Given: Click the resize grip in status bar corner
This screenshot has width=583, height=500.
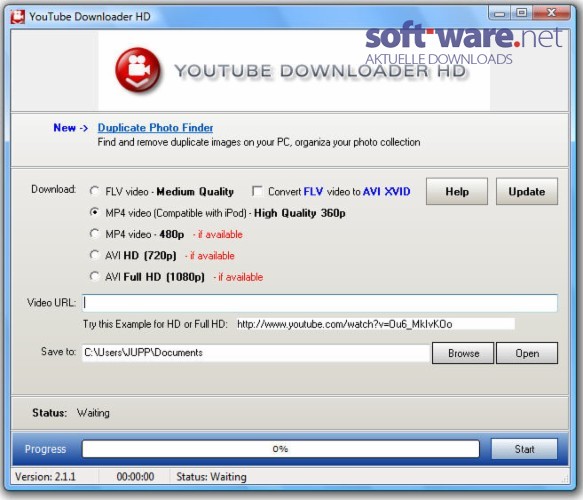Looking at the screenshot, I should click(x=565, y=479).
